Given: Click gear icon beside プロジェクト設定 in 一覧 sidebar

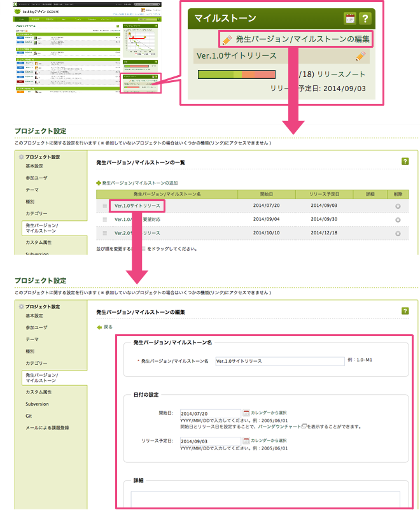Looking at the screenshot, I should point(21,157).
